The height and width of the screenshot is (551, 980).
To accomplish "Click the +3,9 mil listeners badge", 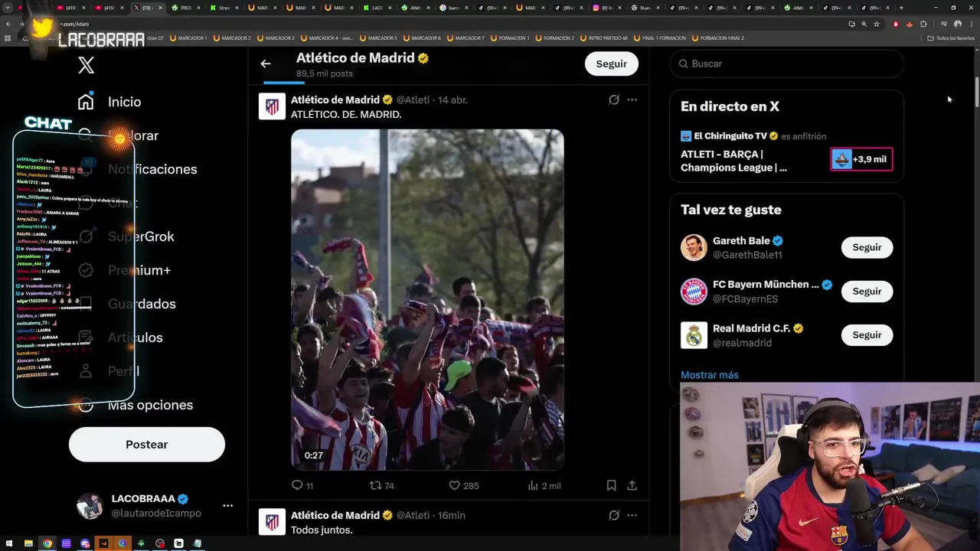I will point(861,159).
